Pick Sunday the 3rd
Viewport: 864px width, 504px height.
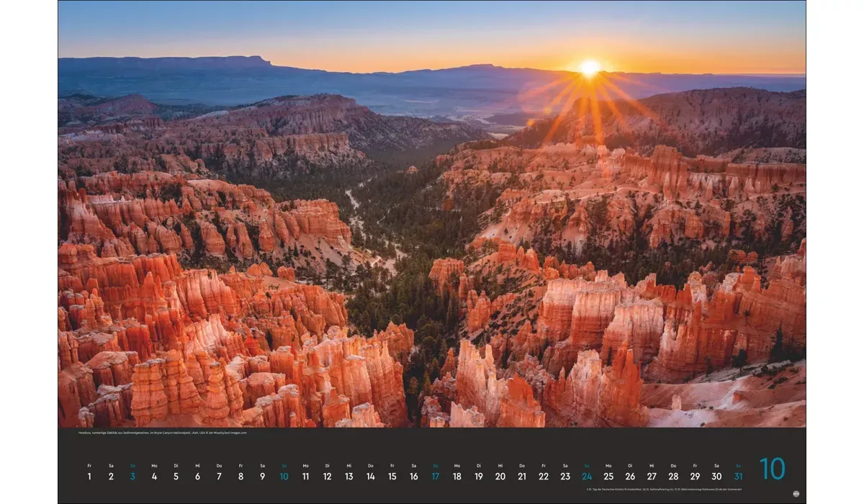click(x=132, y=477)
